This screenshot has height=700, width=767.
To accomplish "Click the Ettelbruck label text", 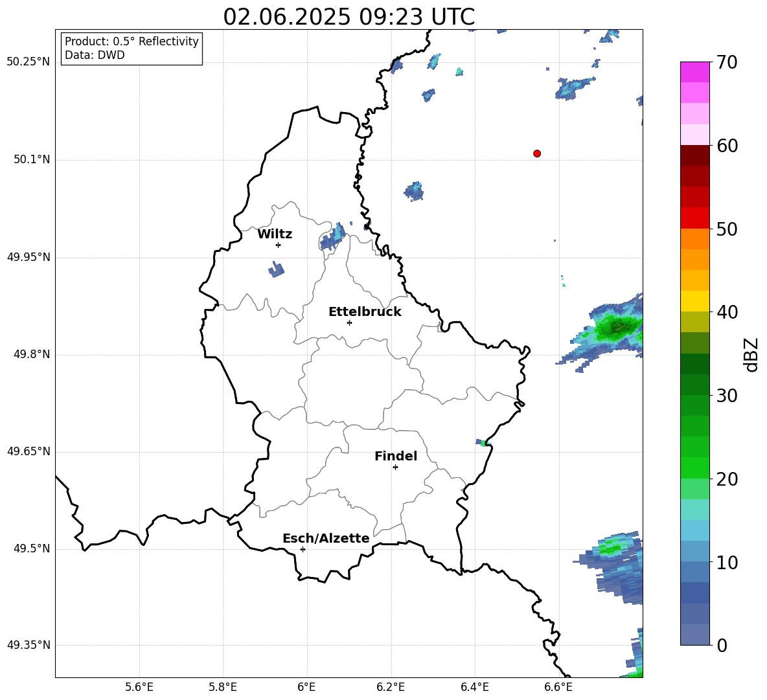I will tap(365, 312).
